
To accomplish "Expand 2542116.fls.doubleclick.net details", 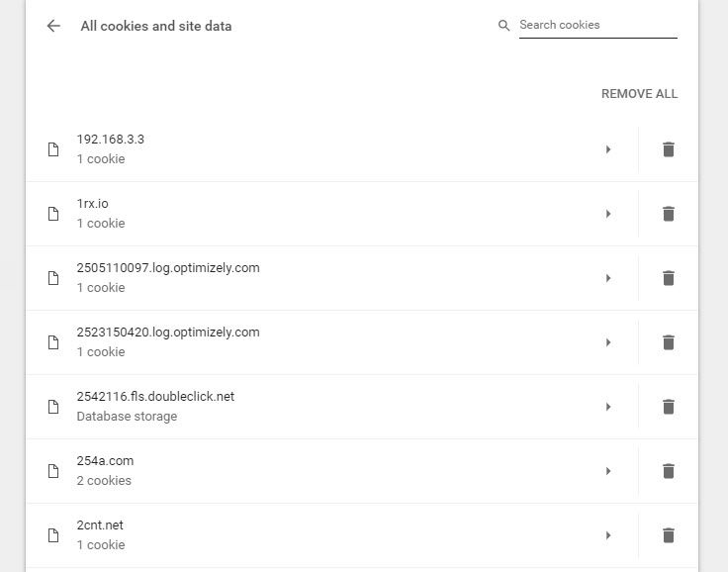I will click(x=608, y=407).
